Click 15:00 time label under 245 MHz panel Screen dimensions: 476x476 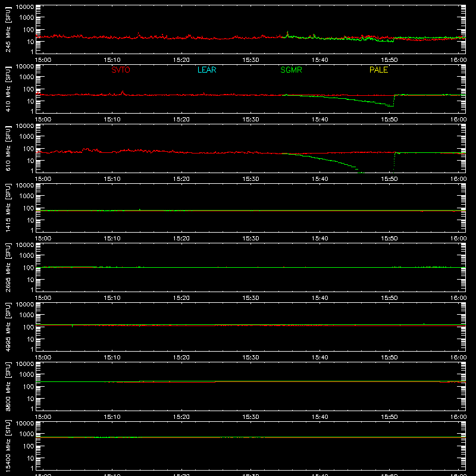click(x=43, y=60)
